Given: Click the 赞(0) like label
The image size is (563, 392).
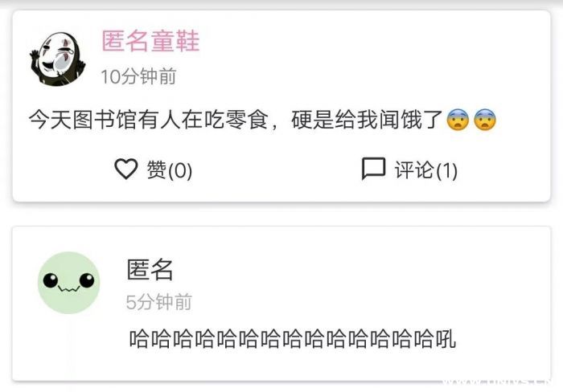Looking at the screenshot, I should (x=170, y=169).
